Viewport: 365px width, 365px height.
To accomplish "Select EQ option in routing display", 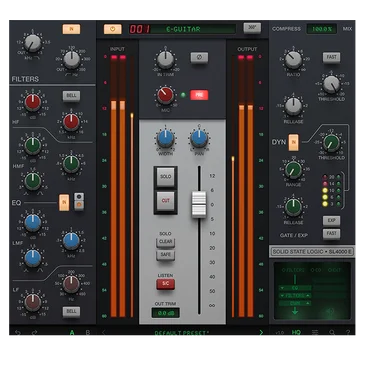I will 316,270.
